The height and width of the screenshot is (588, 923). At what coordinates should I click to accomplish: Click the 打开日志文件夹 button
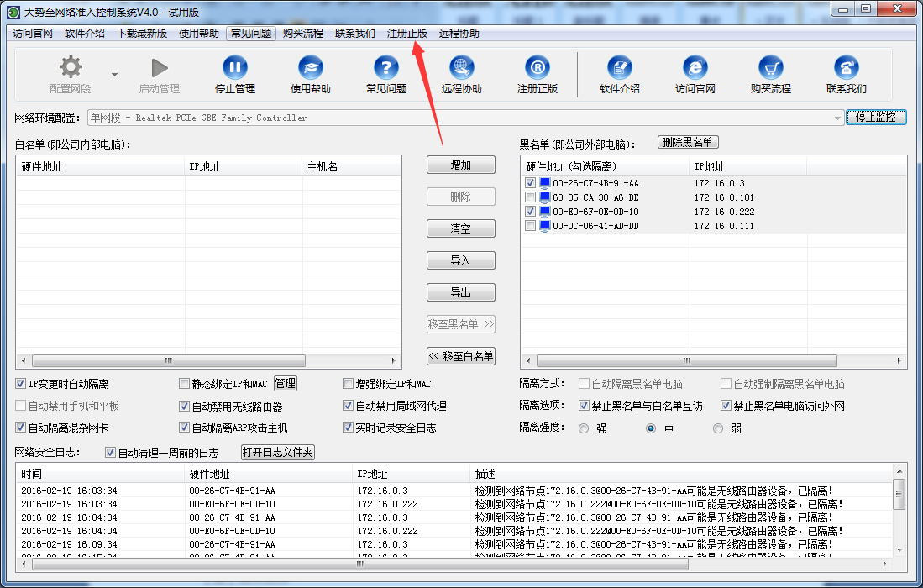coord(278,453)
